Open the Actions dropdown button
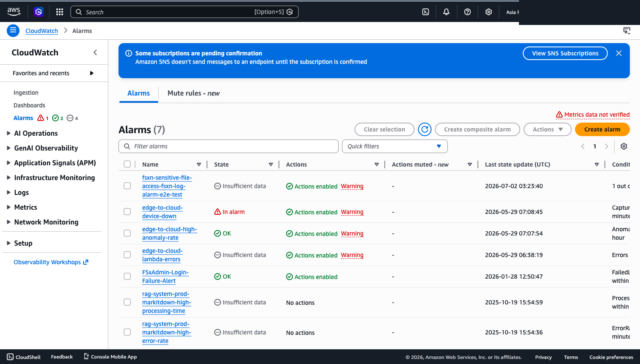Screen dimensions: 640x364 coord(548,129)
